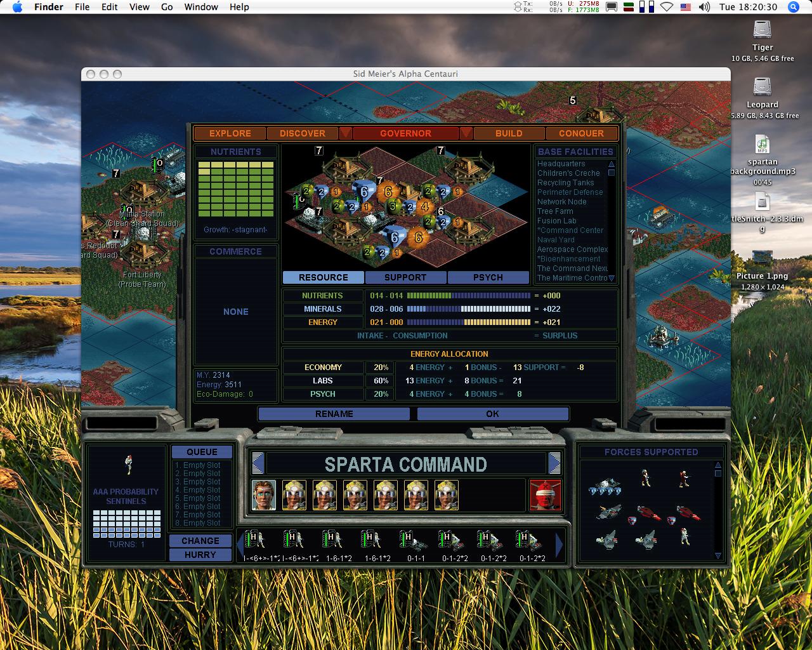Open the Tiger hard drive icon
The width and height of the screenshot is (812, 650).
coord(762,30)
